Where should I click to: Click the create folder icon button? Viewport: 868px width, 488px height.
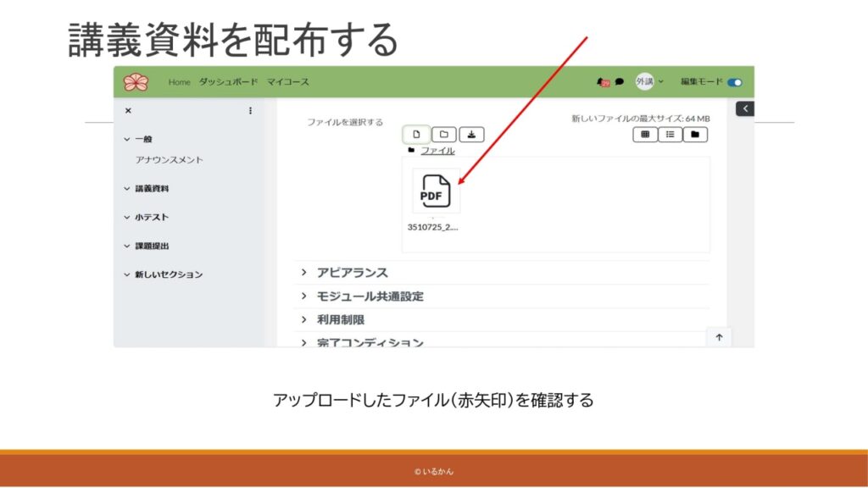coord(443,135)
